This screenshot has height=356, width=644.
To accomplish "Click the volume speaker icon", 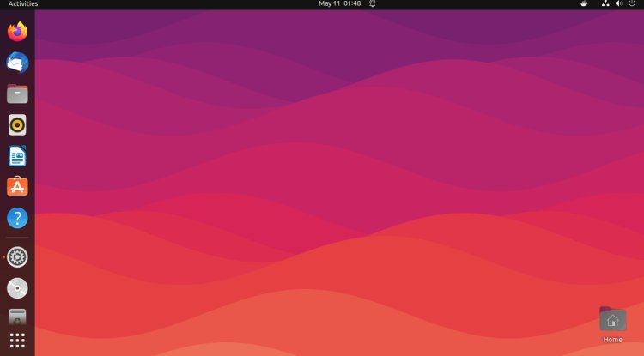I will 618,4.
